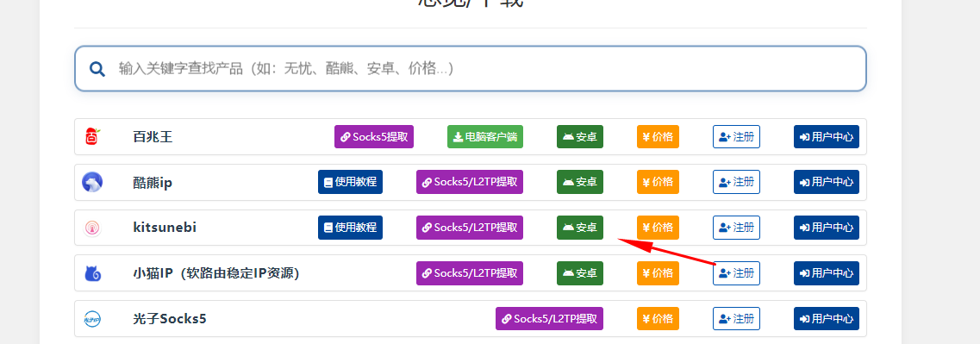
Task: Open 使用教程 for kitsunebi
Action: [x=350, y=228]
